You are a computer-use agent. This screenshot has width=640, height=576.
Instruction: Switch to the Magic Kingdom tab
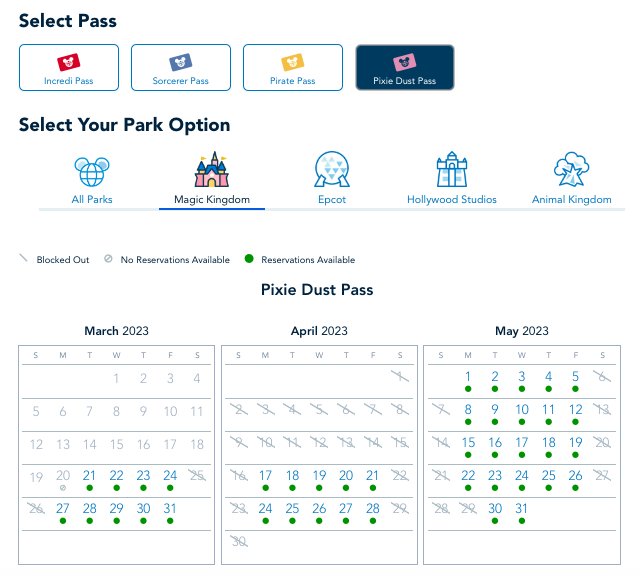pos(212,200)
